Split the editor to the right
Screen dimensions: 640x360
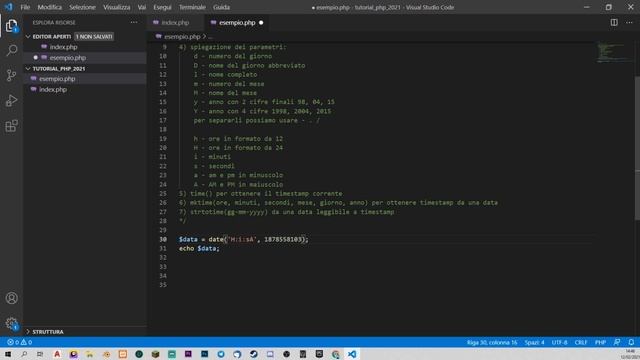tap(614, 22)
